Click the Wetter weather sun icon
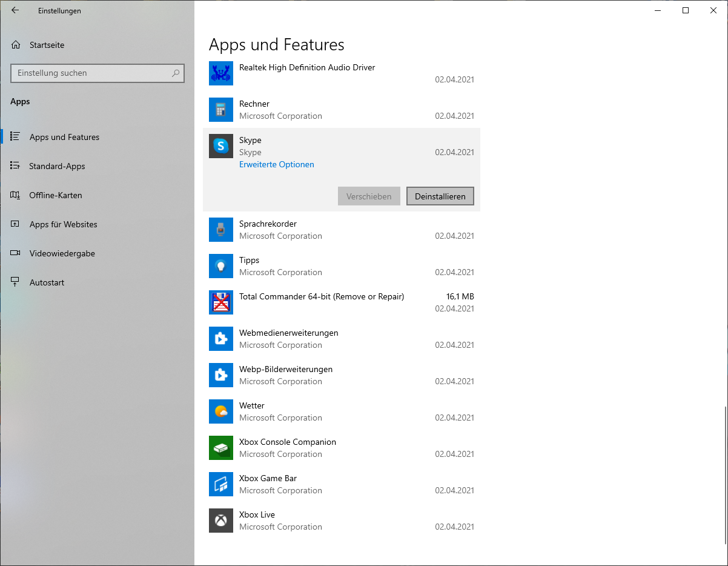This screenshot has height=566, width=728. 221,411
